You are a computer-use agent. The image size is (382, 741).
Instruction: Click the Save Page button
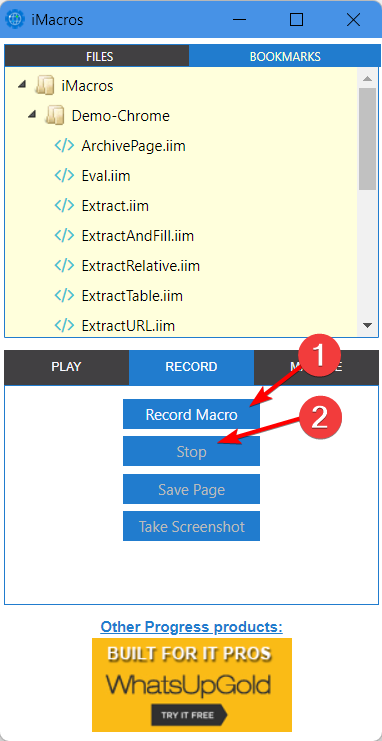(191, 489)
